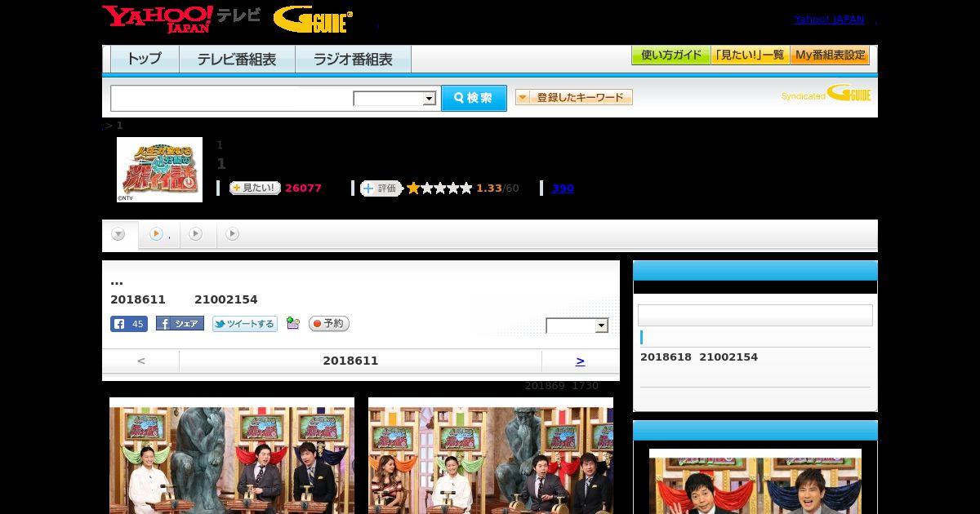Open the My番組表設定 button

pyautogui.click(x=830, y=55)
